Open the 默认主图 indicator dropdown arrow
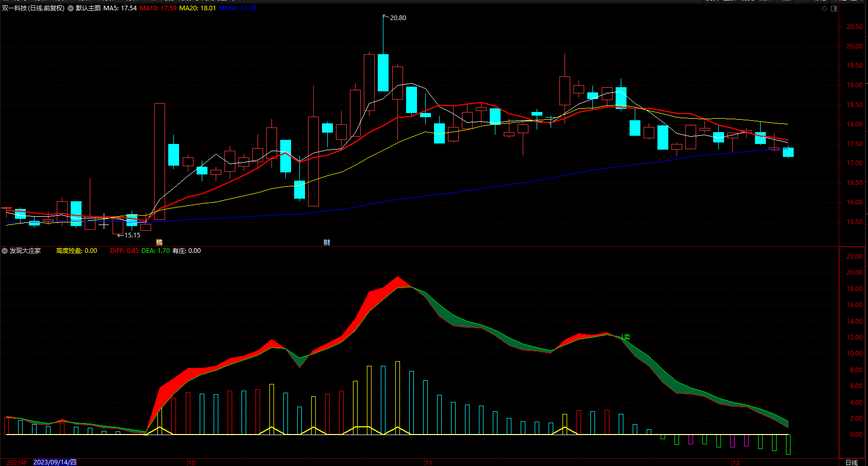 pos(71,8)
